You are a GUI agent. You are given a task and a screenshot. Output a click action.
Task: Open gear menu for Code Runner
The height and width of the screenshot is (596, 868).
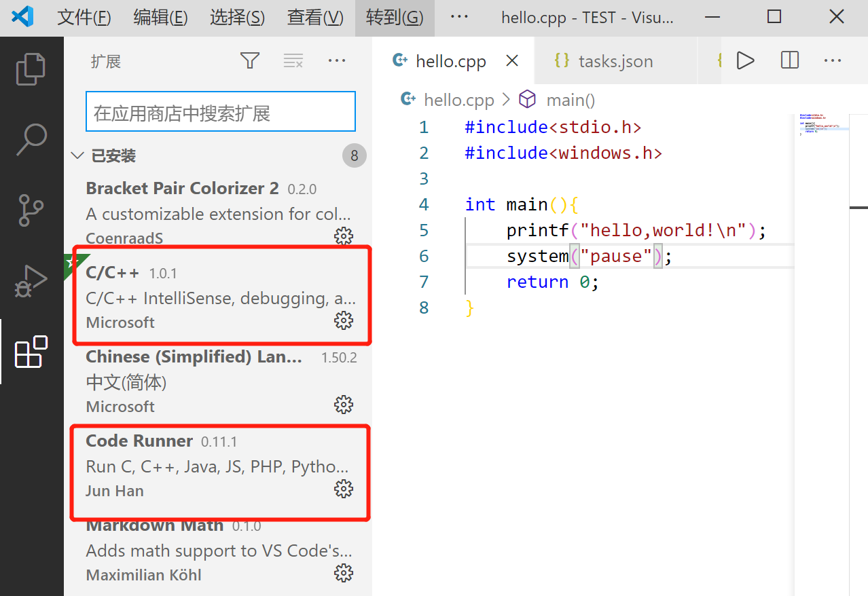[344, 489]
